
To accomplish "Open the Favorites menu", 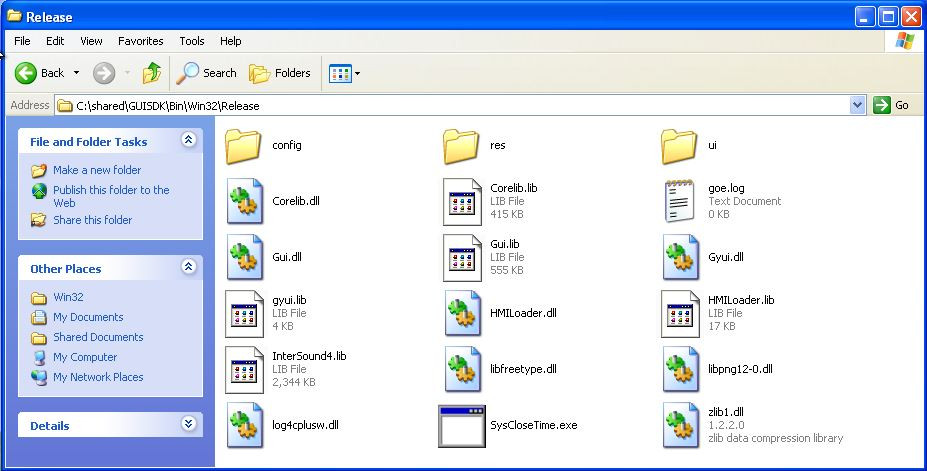I will pos(141,41).
